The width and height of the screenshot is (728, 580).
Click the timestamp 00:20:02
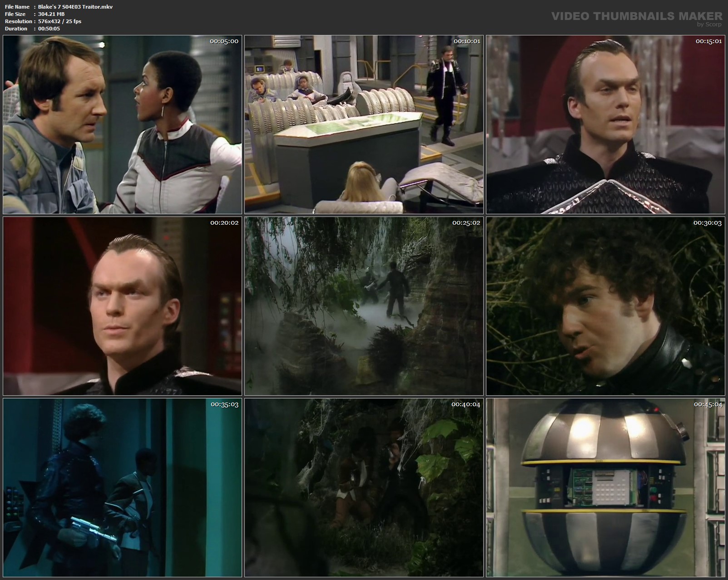[224, 223]
